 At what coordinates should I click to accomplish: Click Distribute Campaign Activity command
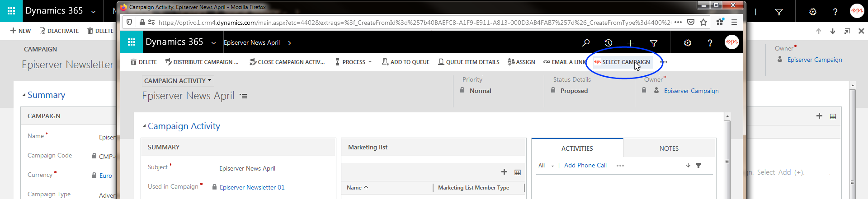click(x=202, y=62)
